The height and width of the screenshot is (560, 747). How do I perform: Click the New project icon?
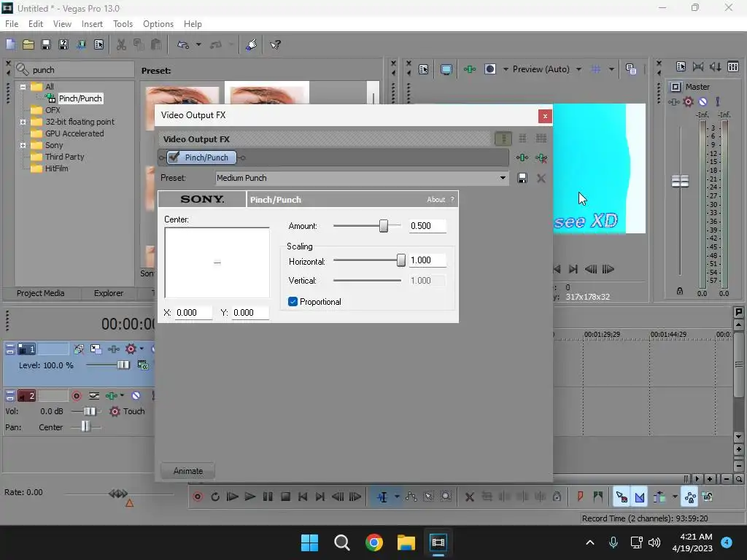pos(10,44)
